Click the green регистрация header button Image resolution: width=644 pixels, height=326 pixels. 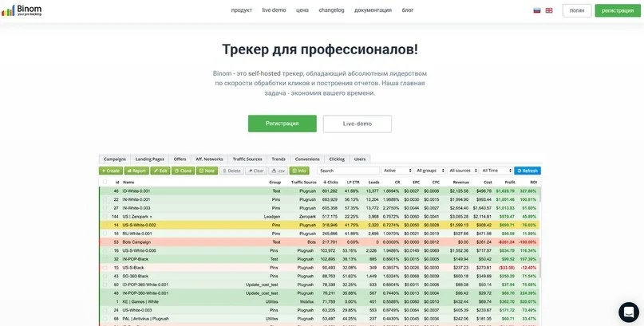coord(618,10)
